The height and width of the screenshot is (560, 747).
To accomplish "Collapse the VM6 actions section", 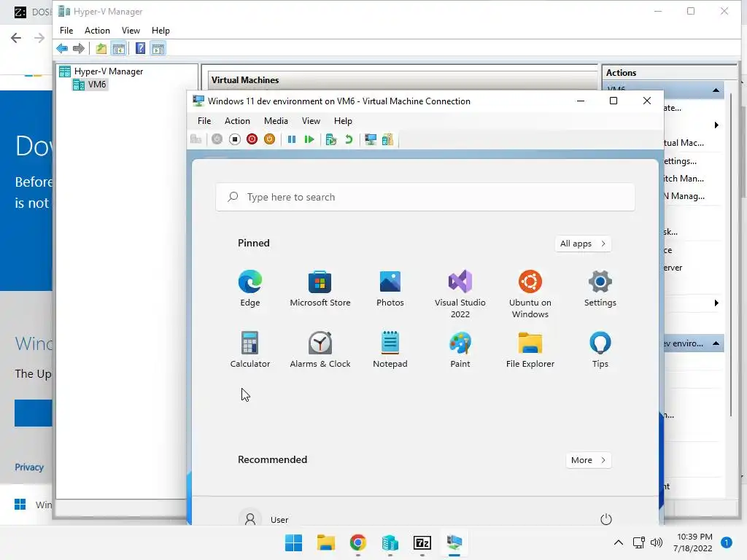I will pyautogui.click(x=716, y=90).
